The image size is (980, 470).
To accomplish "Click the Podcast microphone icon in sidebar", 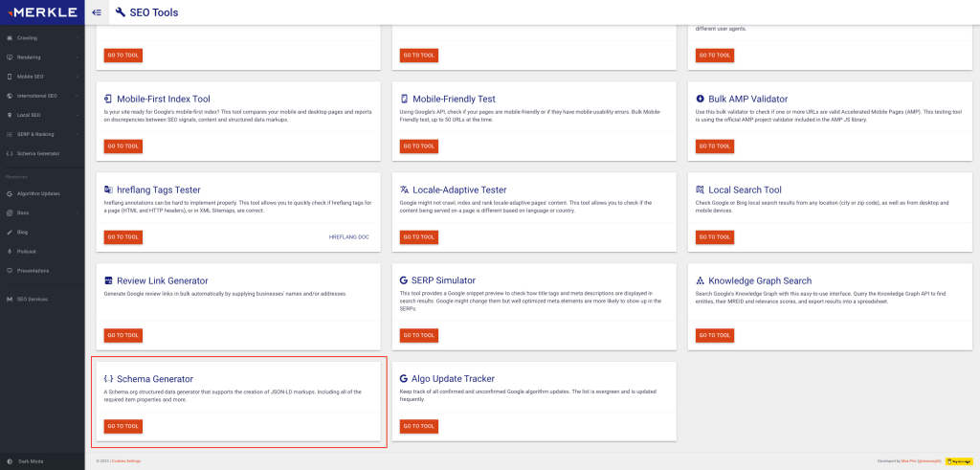I will pyautogui.click(x=10, y=251).
